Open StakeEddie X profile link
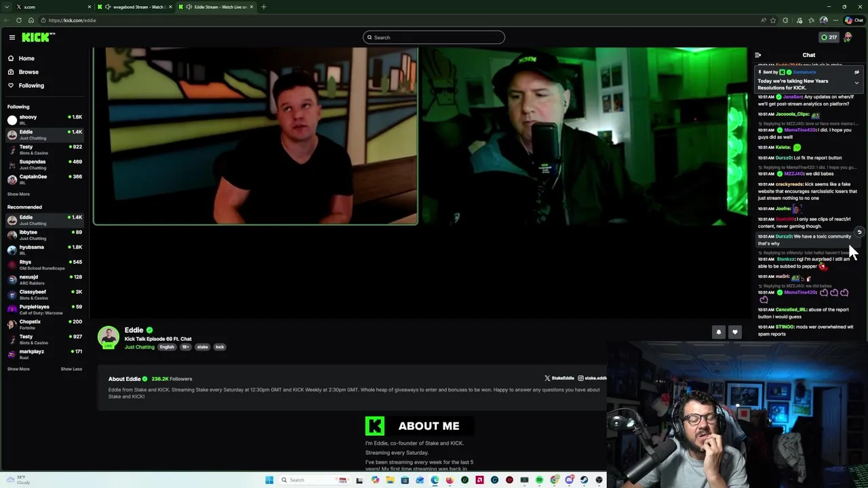The height and width of the screenshot is (488, 868). pyautogui.click(x=559, y=378)
